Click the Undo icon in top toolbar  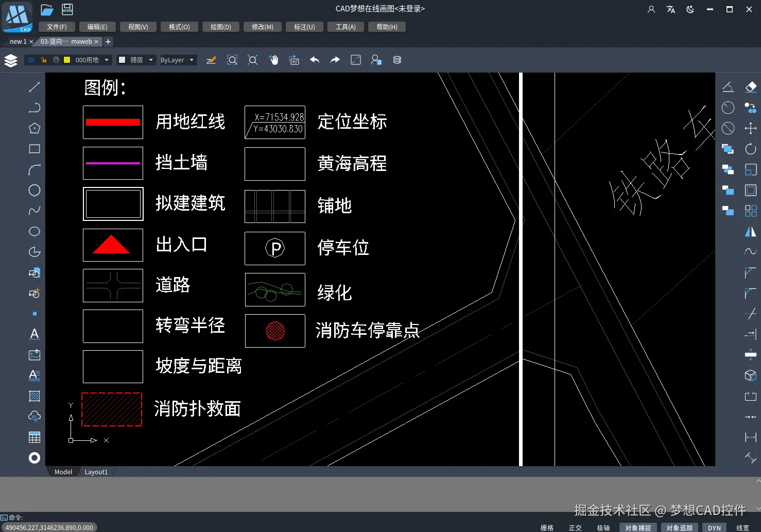[315, 60]
